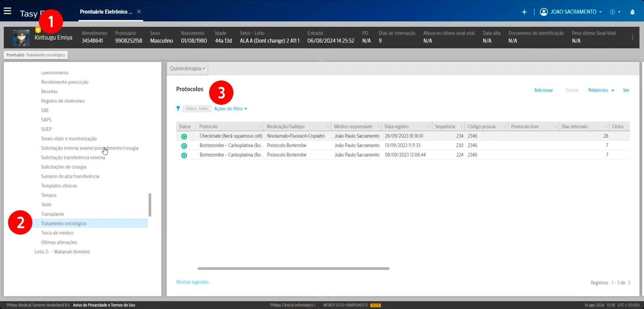
Task: Open Solicitações de cirurgia sidebar item
Action: (64, 167)
